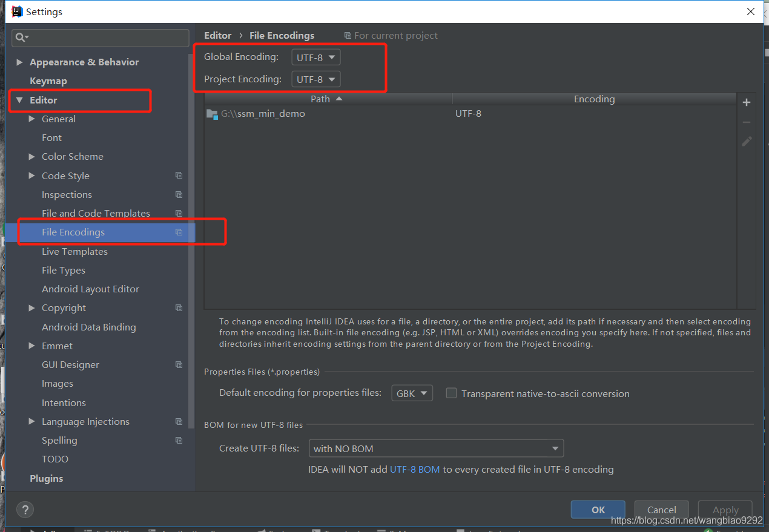
Task: Open Android Layout Editor settings
Action: tap(90, 289)
